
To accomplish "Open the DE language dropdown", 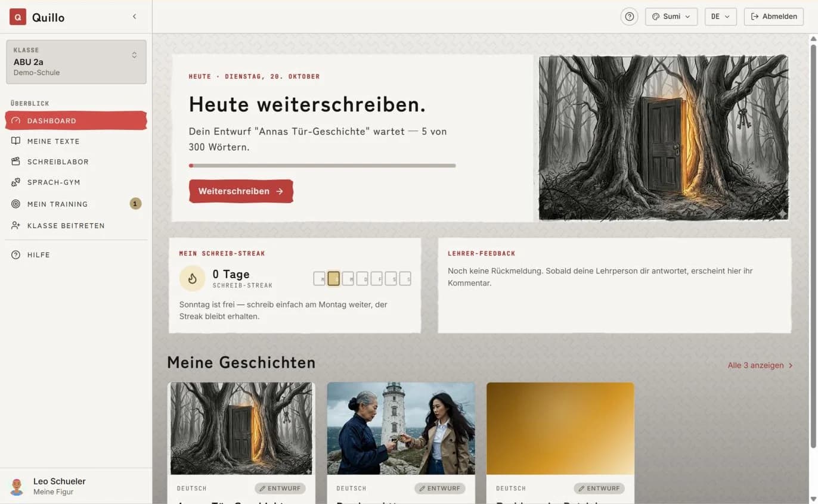I will click(720, 17).
